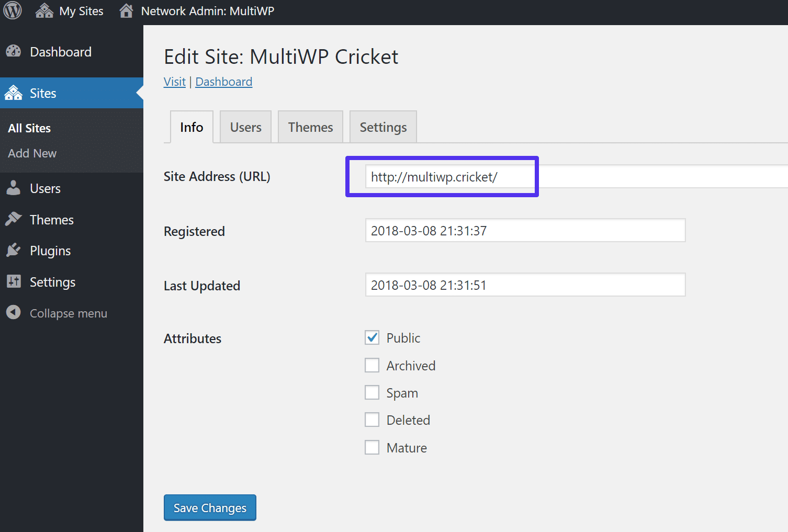The width and height of the screenshot is (788, 532).
Task: Click the My Sites network icon
Action: [x=44, y=10]
